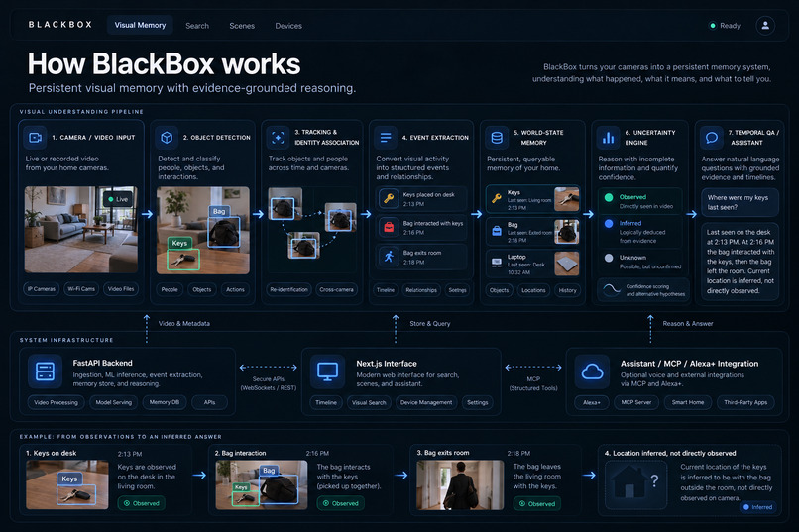Click the Bag label in detection image
The width and height of the screenshot is (799, 532).
pyautogui.click(x=219, y=211)
